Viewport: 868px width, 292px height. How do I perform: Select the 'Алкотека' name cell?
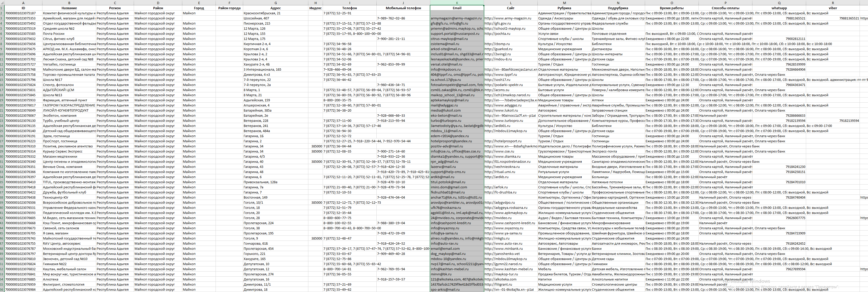[x=69, y=279]
